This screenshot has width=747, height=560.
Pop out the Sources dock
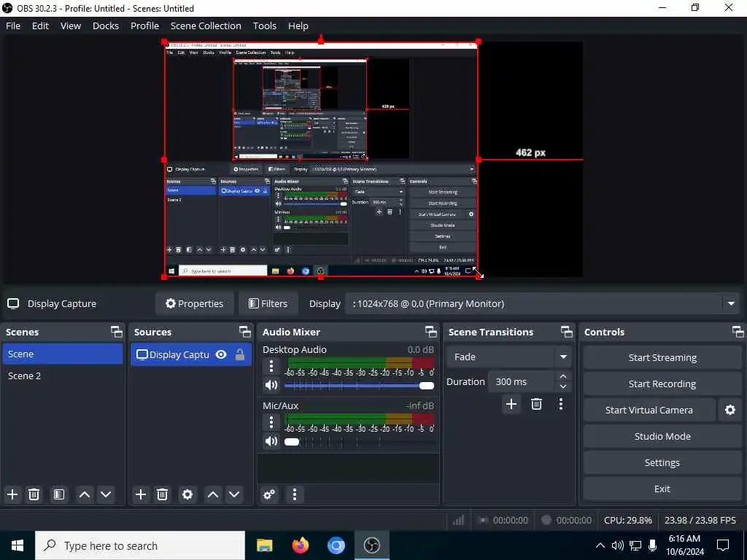click(245, 332)
